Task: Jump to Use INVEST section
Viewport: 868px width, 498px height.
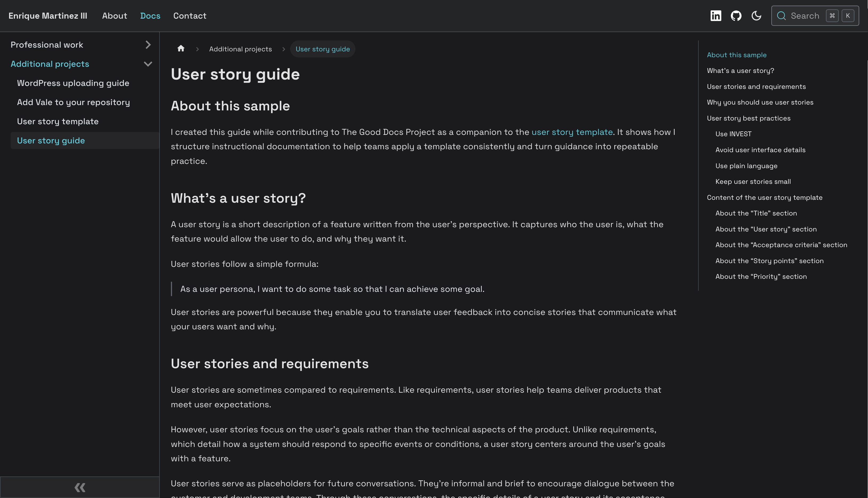Action: pyautogui.click(x=733, y=134)
